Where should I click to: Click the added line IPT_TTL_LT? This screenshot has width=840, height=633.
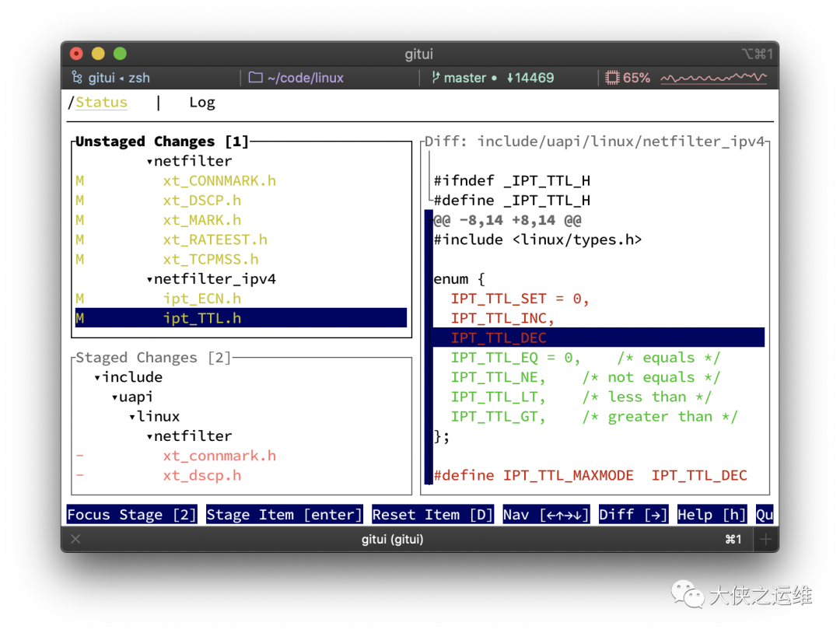tap(581, 397)
